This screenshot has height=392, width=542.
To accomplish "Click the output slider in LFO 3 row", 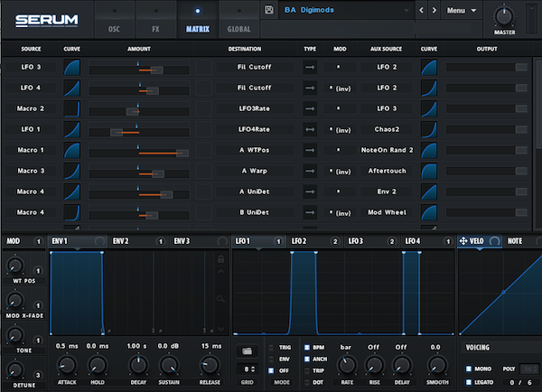I will 487,67.
